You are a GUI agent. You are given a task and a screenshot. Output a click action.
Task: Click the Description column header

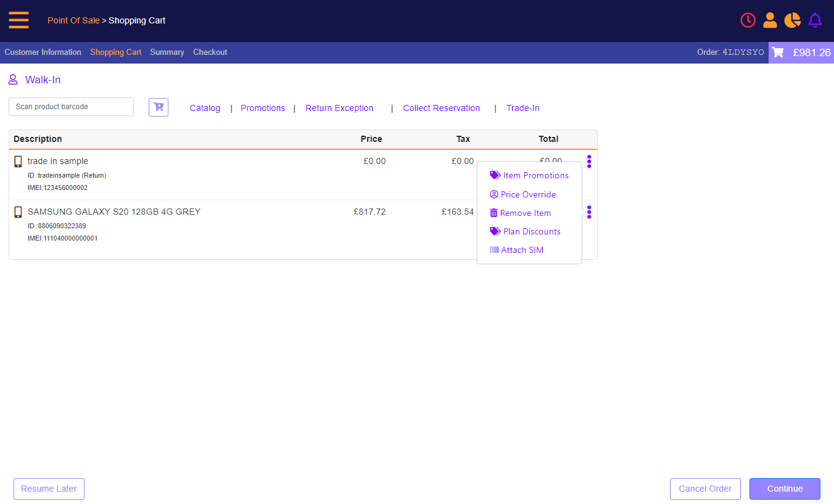(x=38, y=139)
